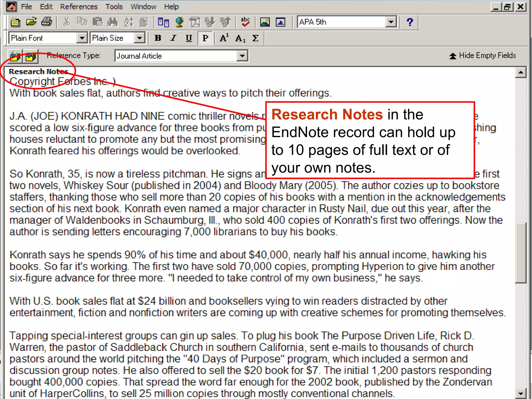Open the Plain Size dropdown
Screen dimensions: 532x399
click(139, 38)
